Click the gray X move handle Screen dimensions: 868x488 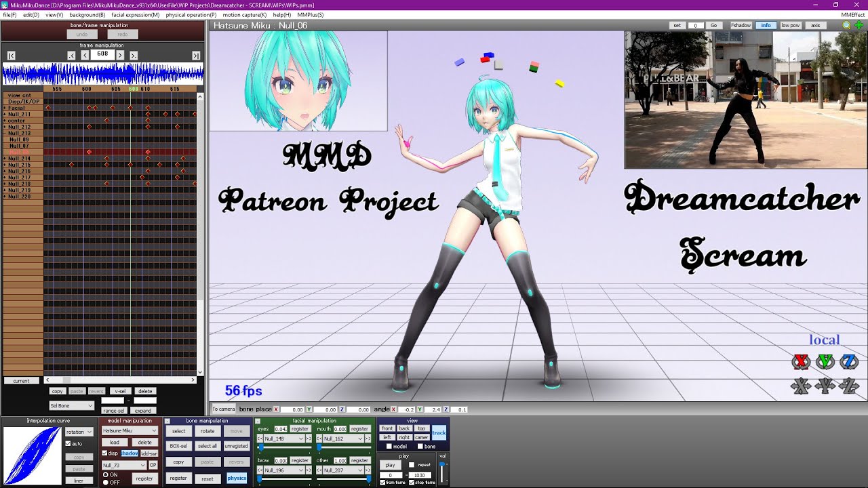801,387
